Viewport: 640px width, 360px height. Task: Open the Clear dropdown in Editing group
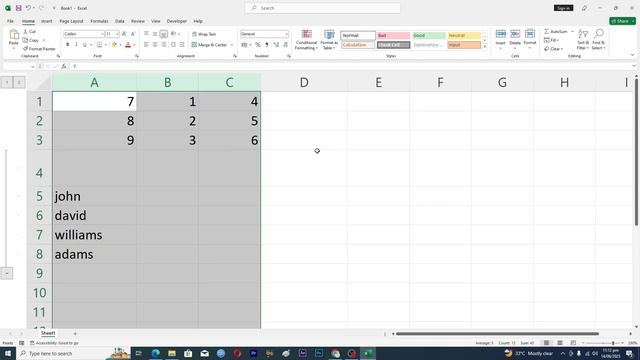click(x=553, y=49)
